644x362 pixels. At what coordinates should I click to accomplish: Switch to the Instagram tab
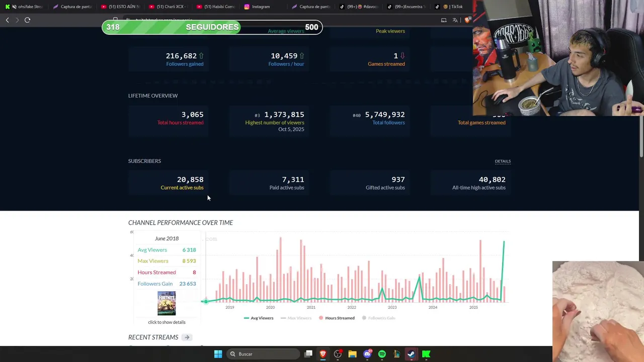click(263, 7)
